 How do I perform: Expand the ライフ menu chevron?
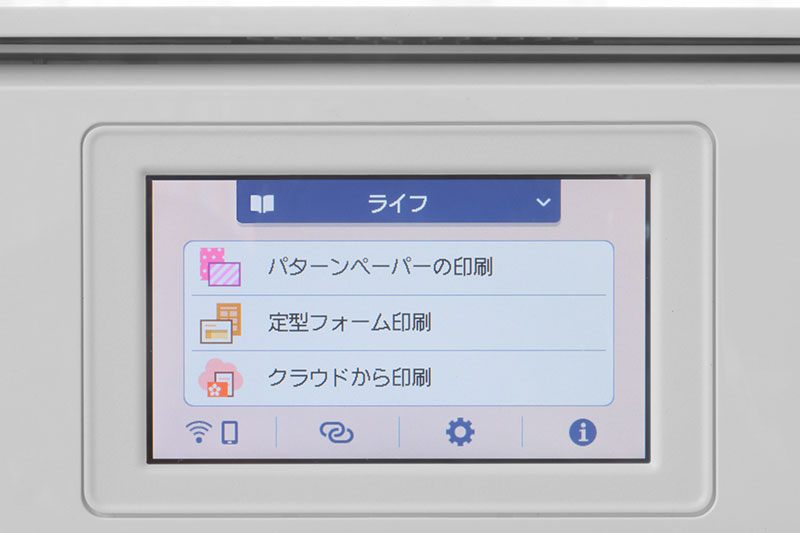(x=543, y=202)
